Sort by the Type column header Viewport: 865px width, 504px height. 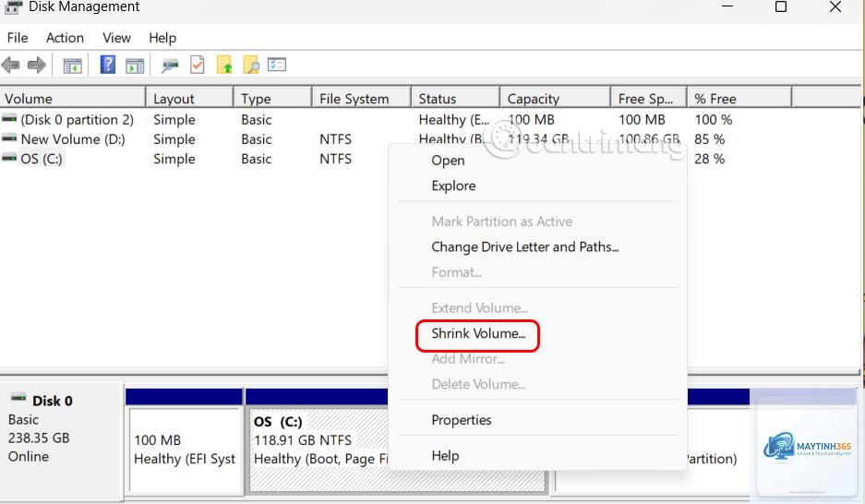272,99
